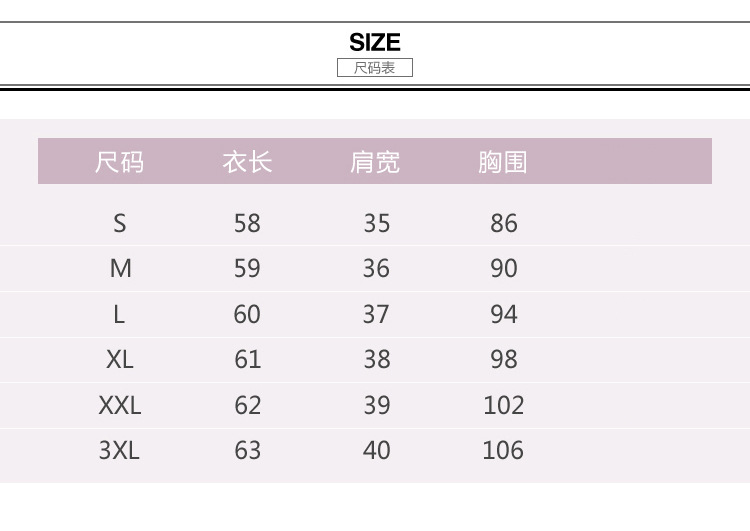This screenshot has height=531, width=750.
Task: Click the XXL size row label
Action: [x=120, y=405]
